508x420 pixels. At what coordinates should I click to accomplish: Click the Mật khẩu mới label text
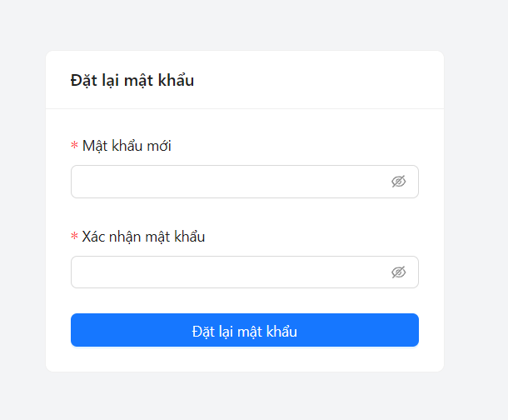tap(127, 146)
